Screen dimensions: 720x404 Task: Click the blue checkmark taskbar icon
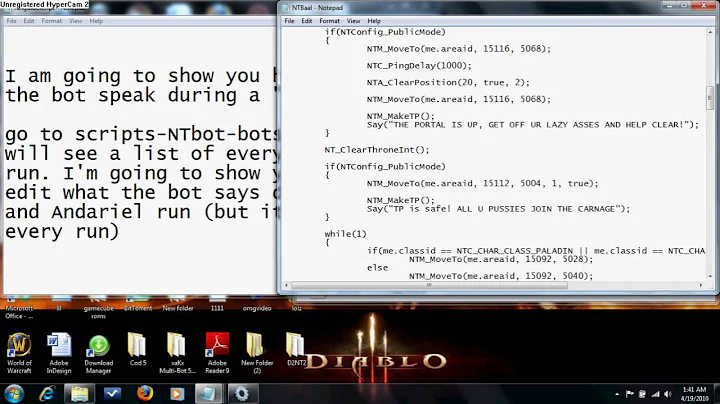tap(112, 393)
